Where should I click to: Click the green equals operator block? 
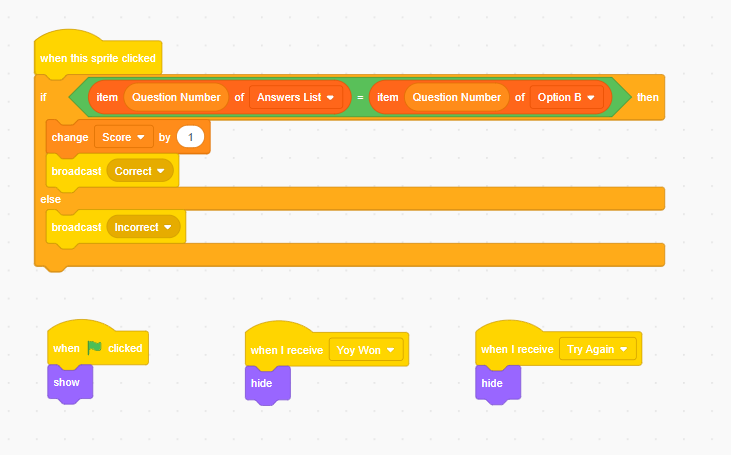(x=360, y=97)
